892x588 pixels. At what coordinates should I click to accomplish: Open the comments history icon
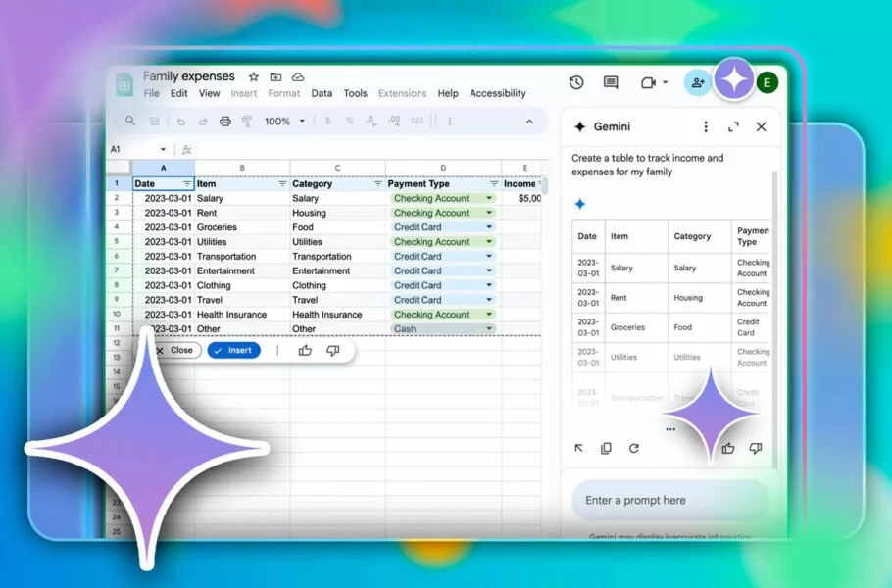(x=611, y=83)
